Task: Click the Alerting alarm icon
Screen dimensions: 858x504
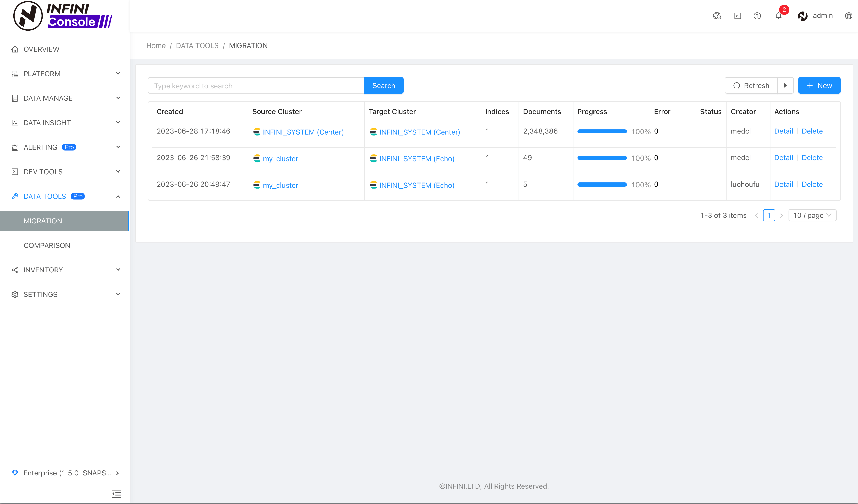Action: point(15,147)
